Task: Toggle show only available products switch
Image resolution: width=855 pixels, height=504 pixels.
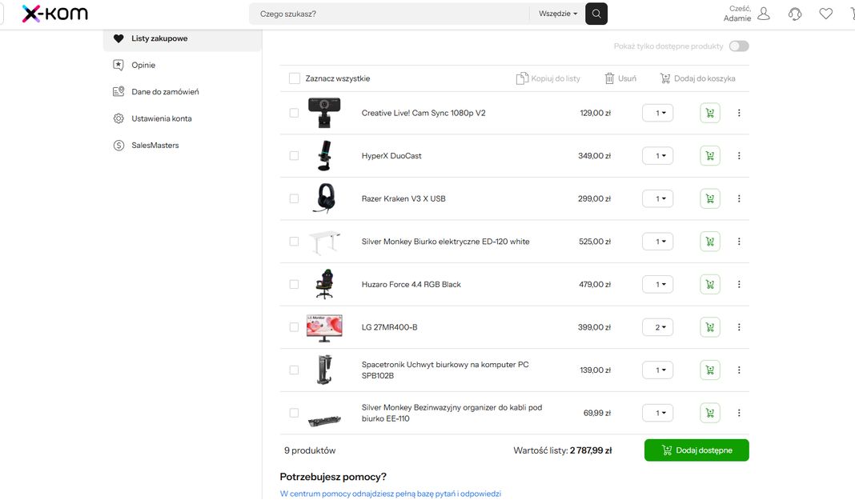Action: click(x=738, y=46)
